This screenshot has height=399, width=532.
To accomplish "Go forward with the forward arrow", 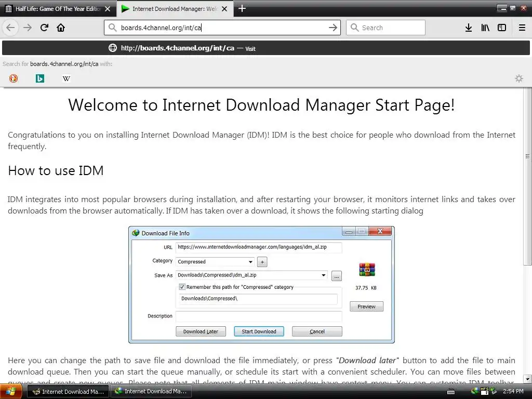I will click(28, 28).
